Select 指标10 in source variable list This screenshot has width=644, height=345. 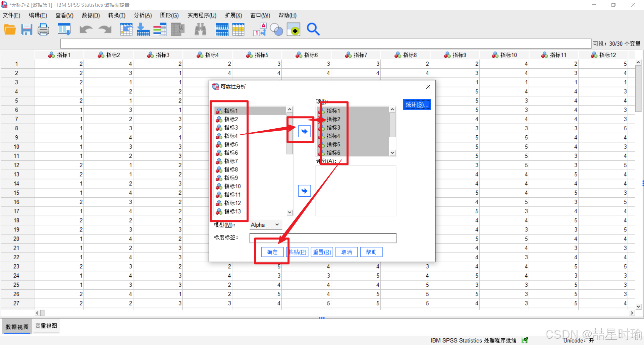[251, 186]
